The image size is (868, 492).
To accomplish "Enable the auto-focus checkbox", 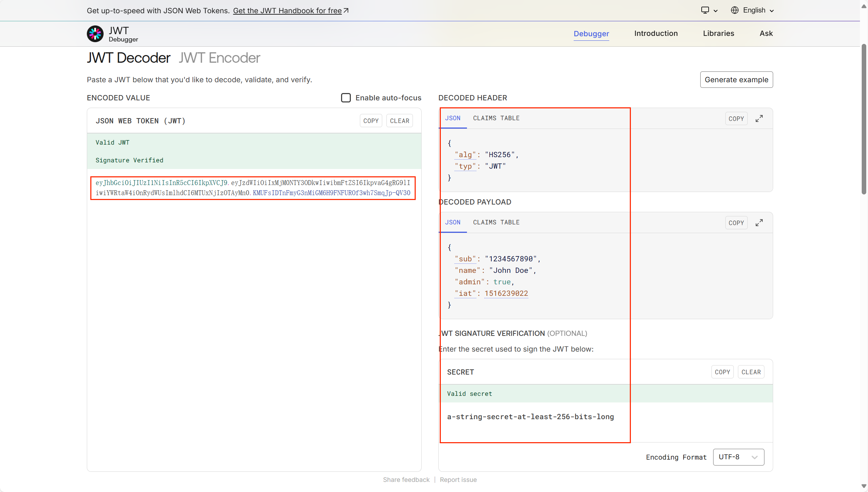I will 346,98.
